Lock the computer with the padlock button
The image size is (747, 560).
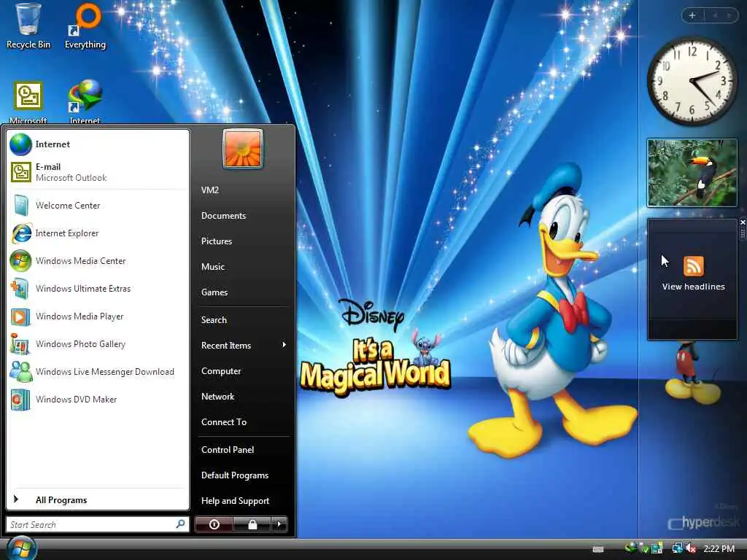point(252,524)
